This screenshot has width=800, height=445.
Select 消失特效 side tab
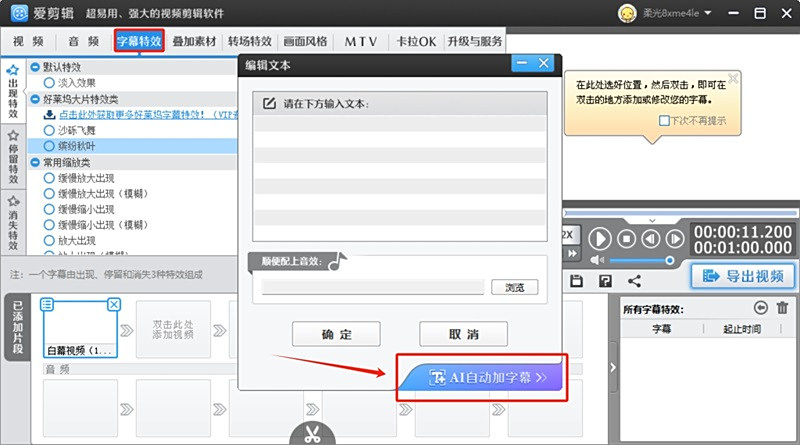click(13, 222)
